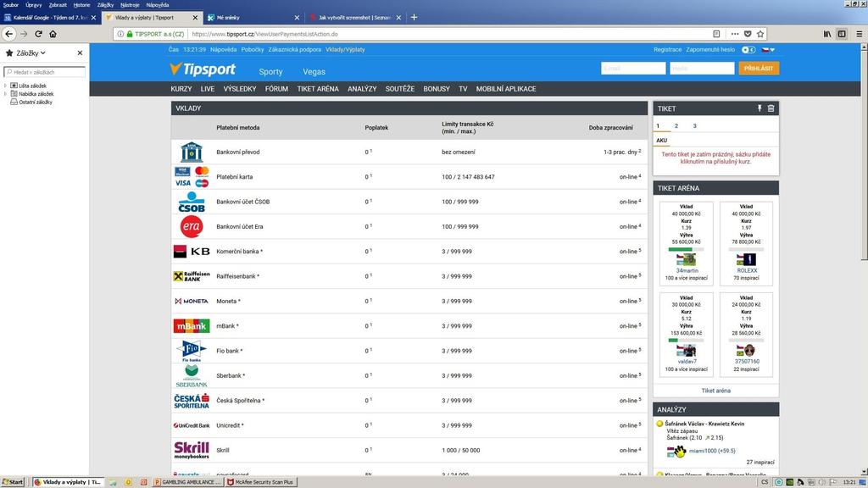This screenshot has width=868, height=488.
Task: Click the KB Komerční banka logo
Action: (192, 251)
